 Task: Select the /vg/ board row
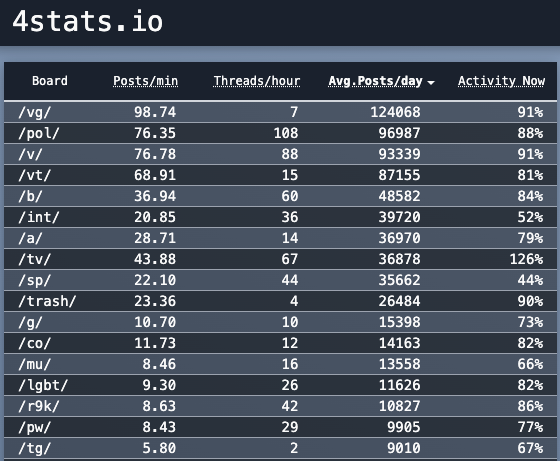pos(280,112)
